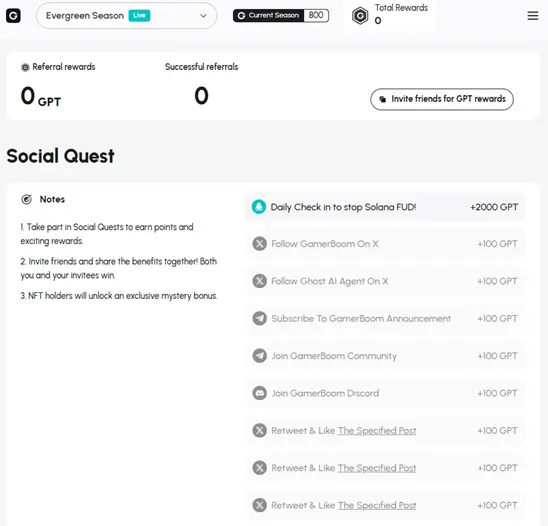Open the second Retweet & Like Specified Post link
This screenshot has width=548, height=526.
(377, 468)
